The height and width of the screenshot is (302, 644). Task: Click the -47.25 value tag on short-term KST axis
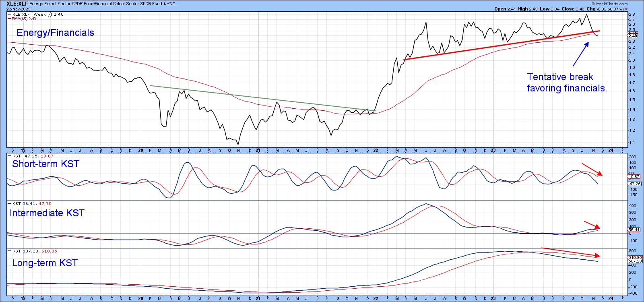pos(634,184)
